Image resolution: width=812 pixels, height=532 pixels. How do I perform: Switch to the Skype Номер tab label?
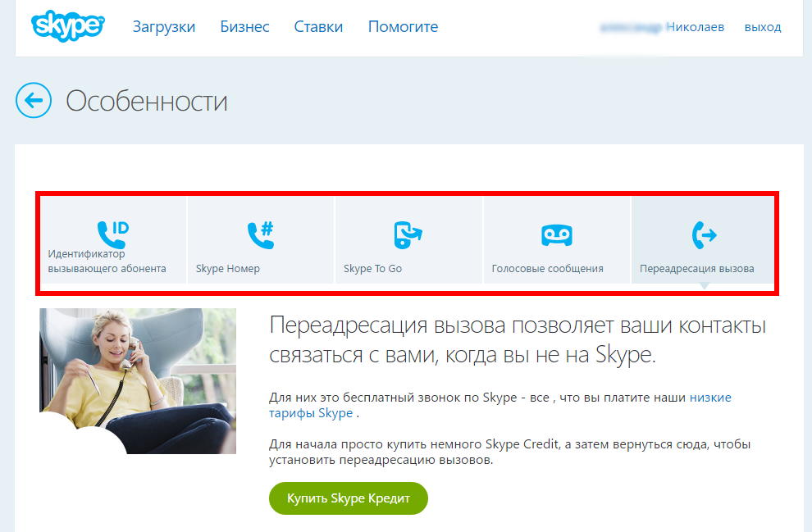pos(228,269)
